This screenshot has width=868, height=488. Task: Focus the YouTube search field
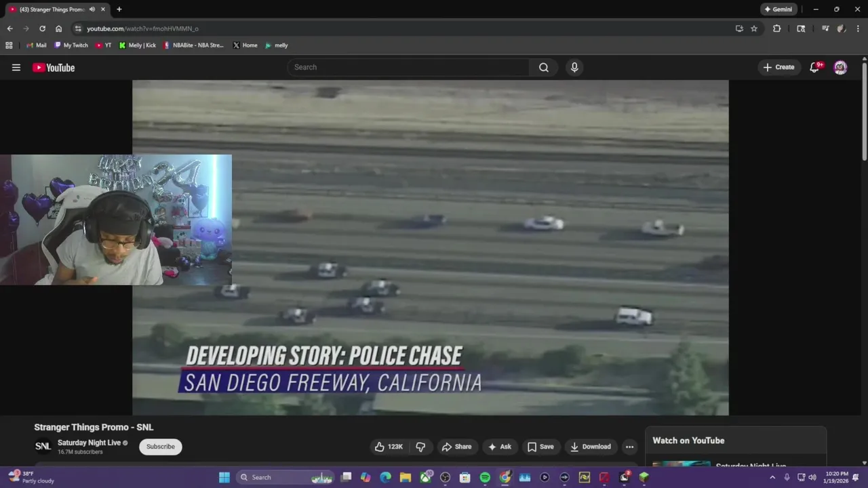[x=409, y=67]
